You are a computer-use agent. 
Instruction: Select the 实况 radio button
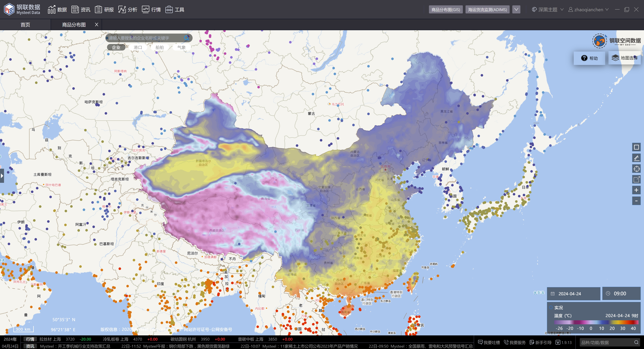pyautogui.click(x=551, y=308)
